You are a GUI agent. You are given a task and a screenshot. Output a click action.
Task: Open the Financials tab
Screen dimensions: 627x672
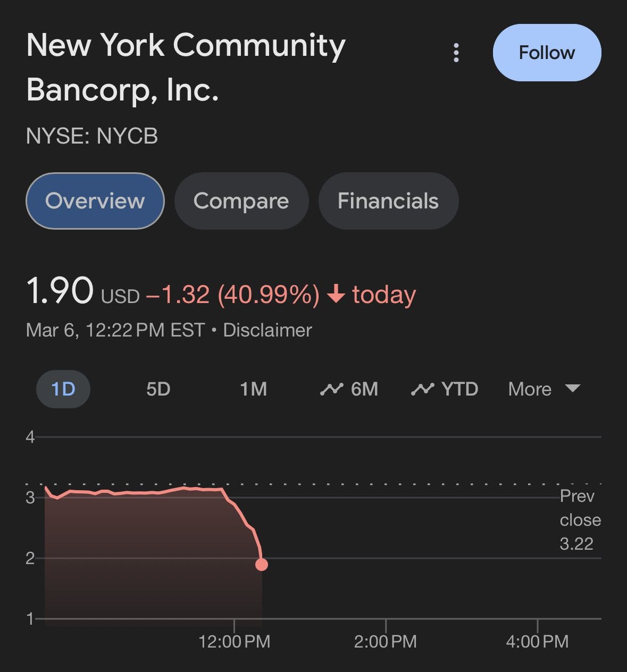pyautogui.click(x=388, y=201)
